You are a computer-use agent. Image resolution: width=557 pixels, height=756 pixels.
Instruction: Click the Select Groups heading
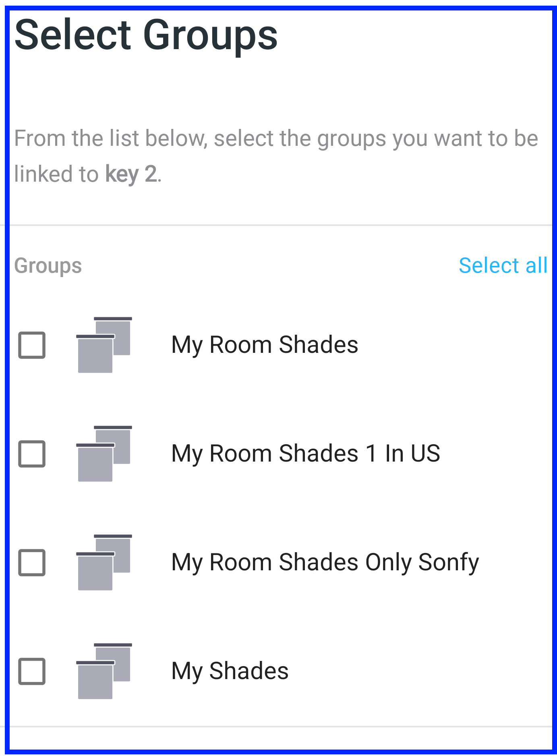[x=146, y=35]
